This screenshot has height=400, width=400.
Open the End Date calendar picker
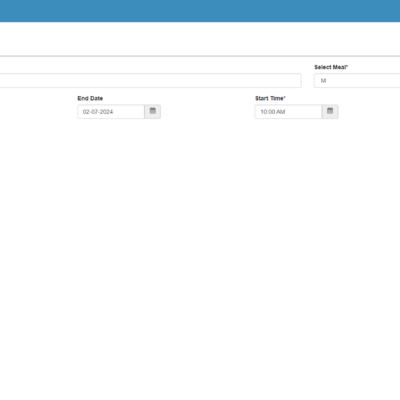(x=153, y=112)
